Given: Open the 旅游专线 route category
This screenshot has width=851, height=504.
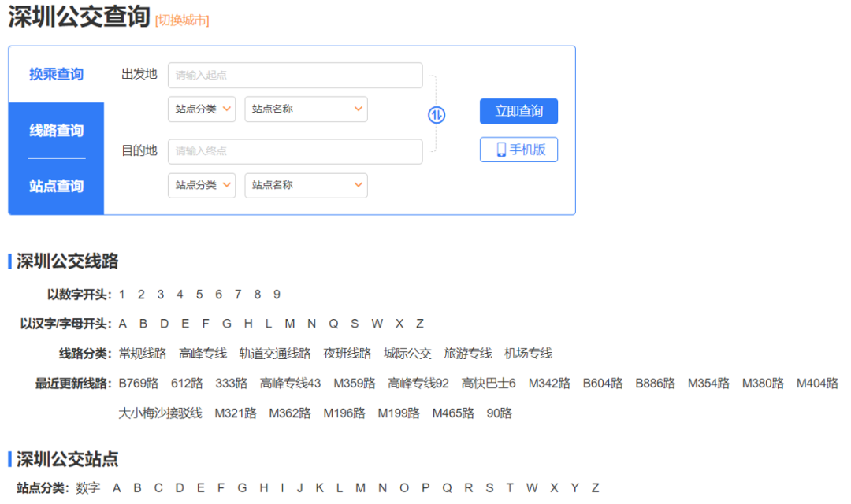Looking at the screenshot, I should click(467, 354).
